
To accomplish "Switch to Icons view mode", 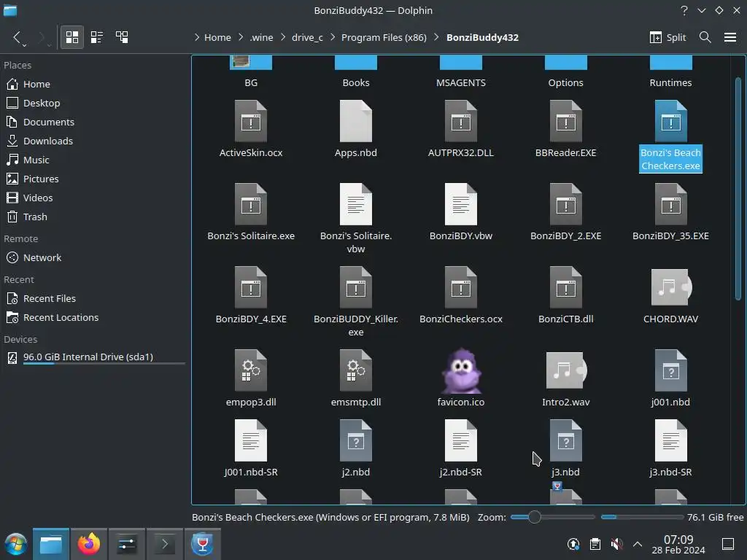I will 72,37.
